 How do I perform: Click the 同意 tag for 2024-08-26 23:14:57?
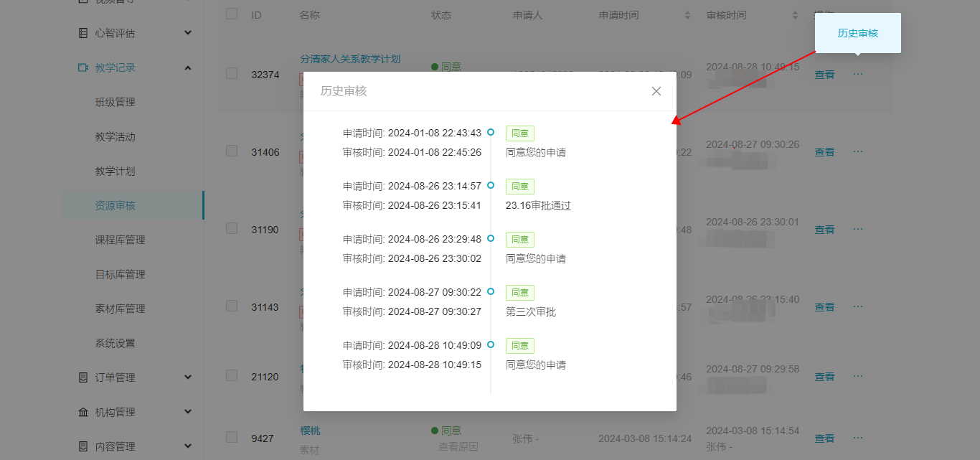click(520, 187)
